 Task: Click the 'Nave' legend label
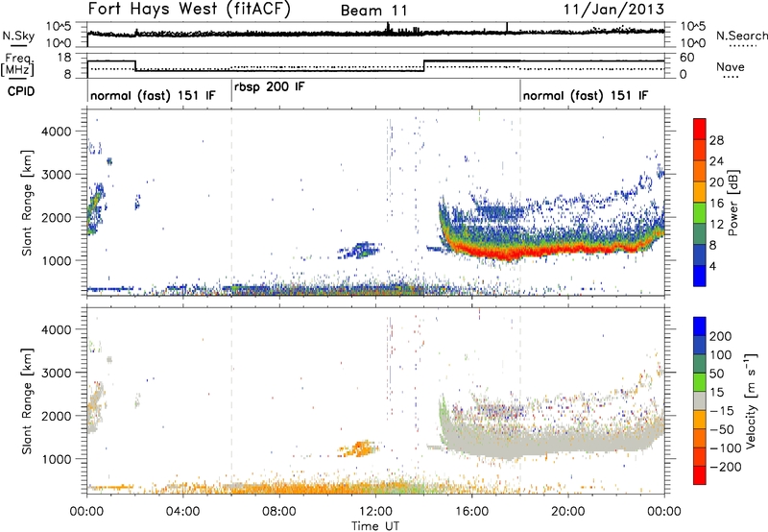coord(731,66)
